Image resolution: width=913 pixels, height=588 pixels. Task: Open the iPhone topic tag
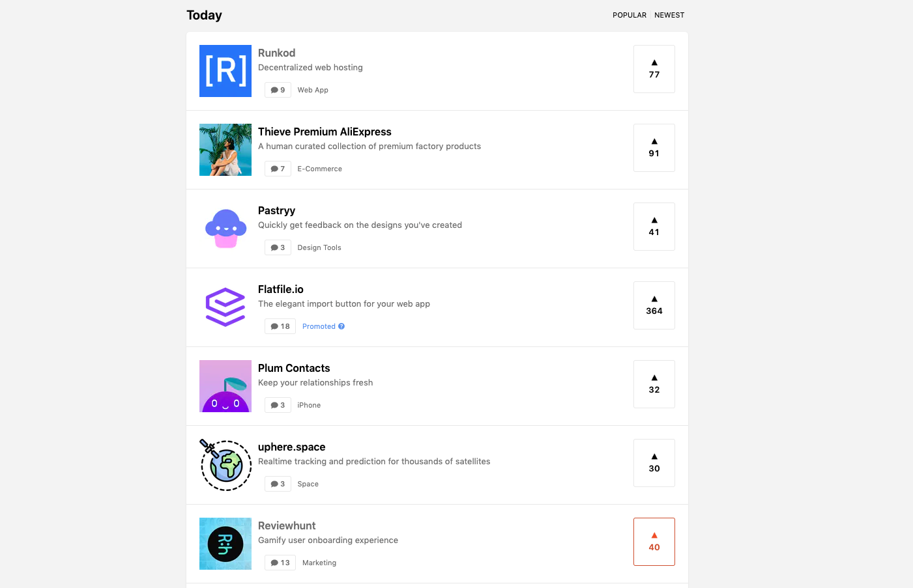[309, 405]
